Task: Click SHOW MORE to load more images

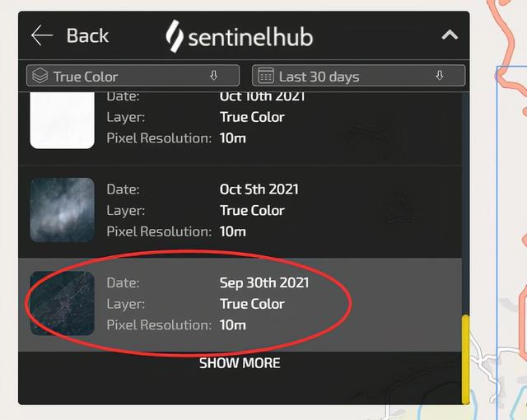Action: click(240, 363)
